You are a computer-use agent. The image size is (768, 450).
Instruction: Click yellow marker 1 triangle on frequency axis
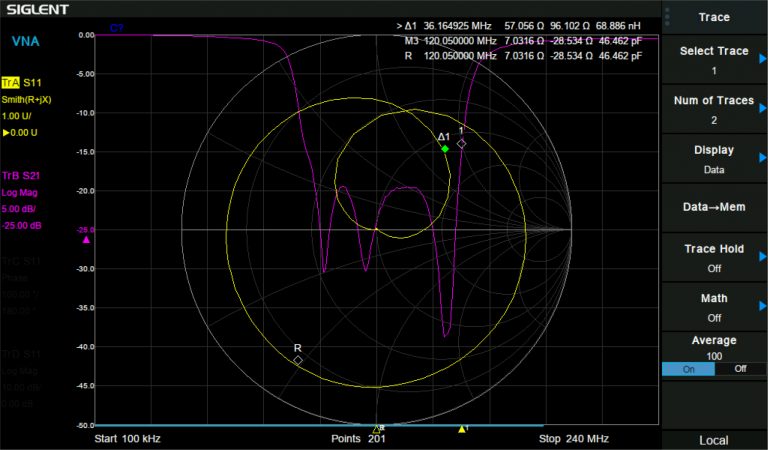[x=462, y=429]
